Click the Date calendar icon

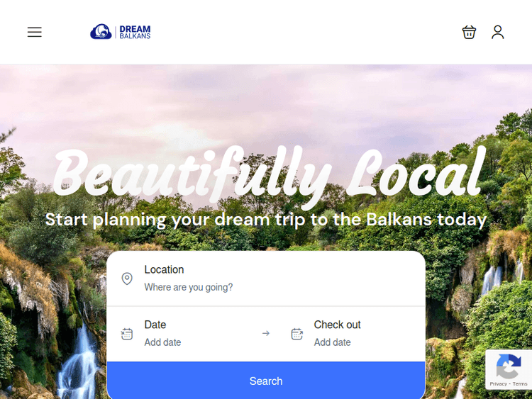coord(127,334)
